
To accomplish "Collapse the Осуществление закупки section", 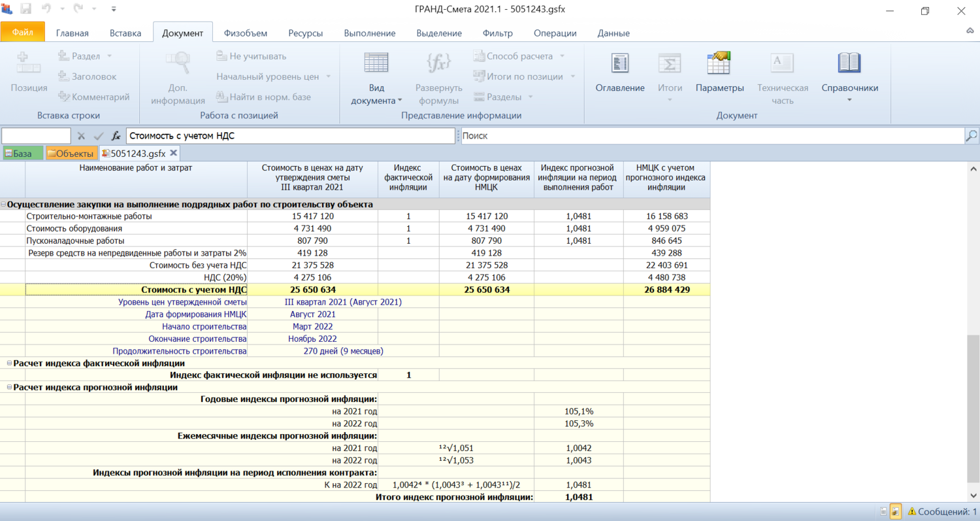I will click(x=4, y=205).
